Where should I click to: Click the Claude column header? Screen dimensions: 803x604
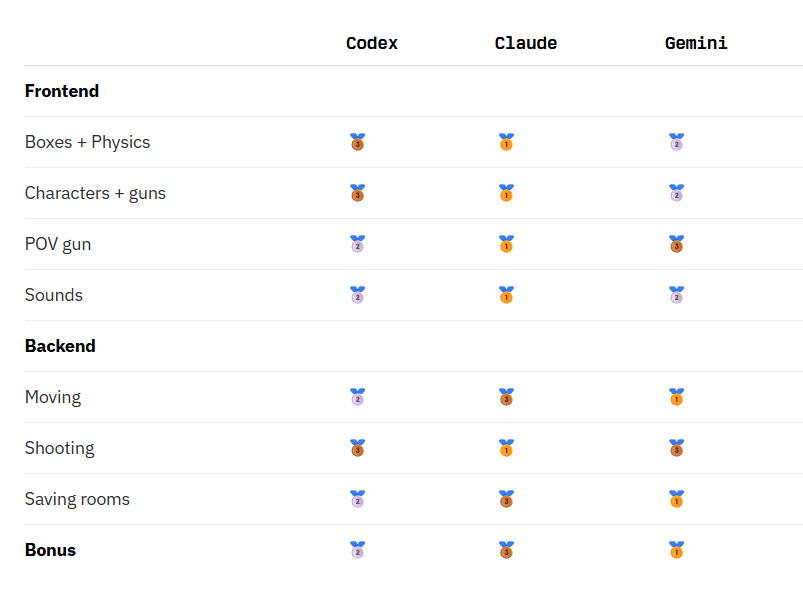coord(526,43)
